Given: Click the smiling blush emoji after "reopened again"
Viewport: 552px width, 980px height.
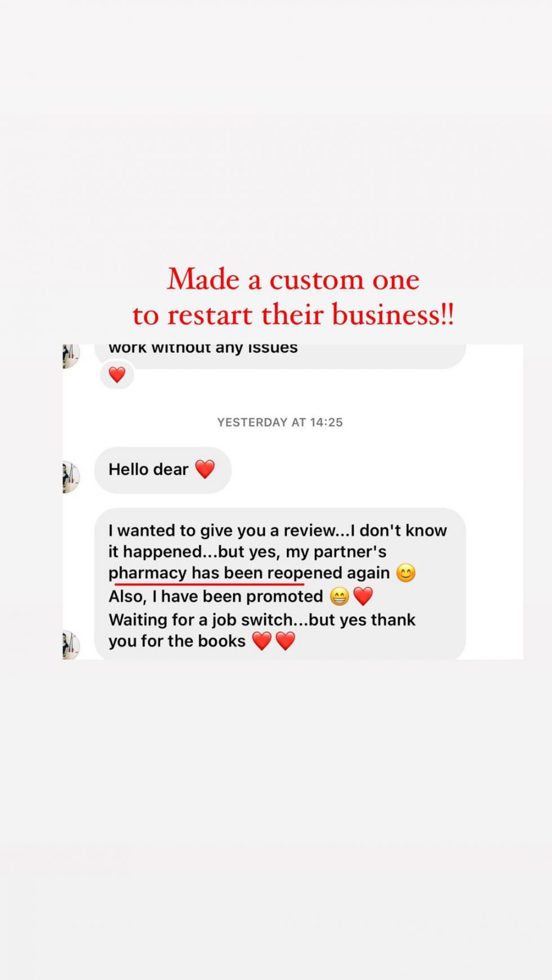Looking at the screenshot, I should pos(406,573).
